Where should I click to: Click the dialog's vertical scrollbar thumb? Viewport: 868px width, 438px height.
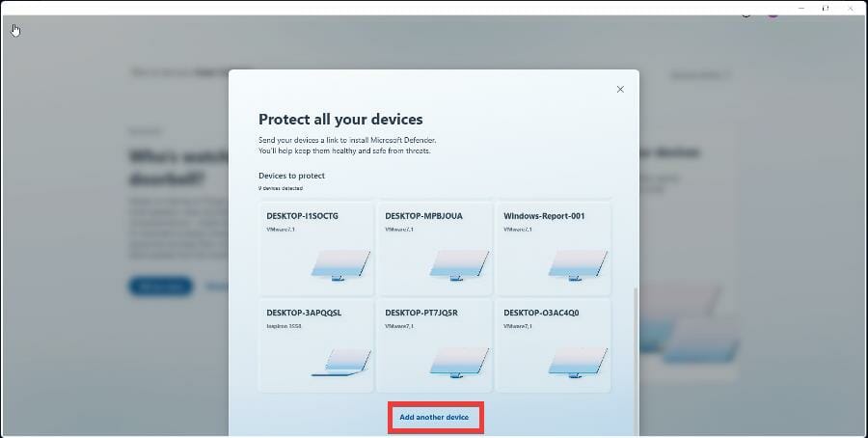click(637, 361)
